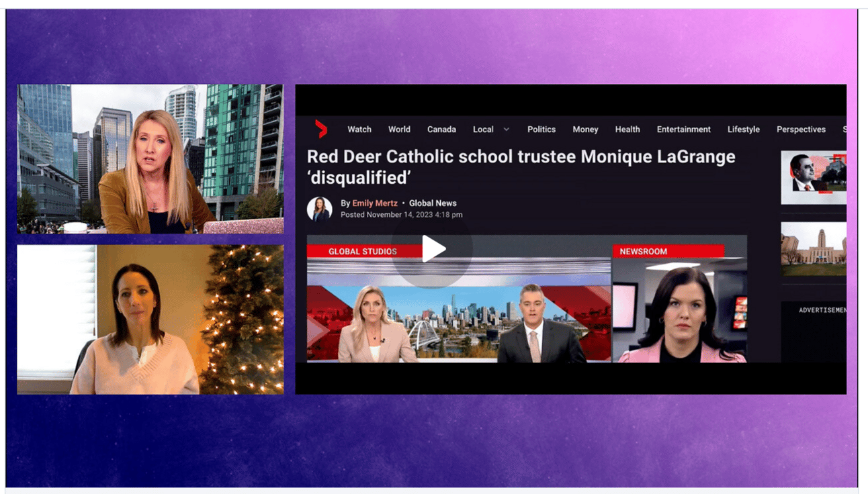This screenshot has height=494, width=868.
Task: Click the Global News red logo icon
Action: (321, 129)
